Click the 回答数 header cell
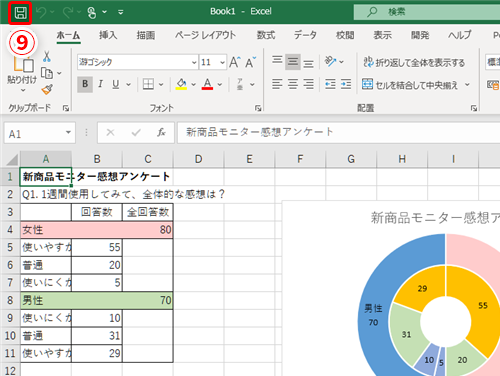The height and width of the screenshot is (376, 500). pyautogui.click(x=97, y=212)
